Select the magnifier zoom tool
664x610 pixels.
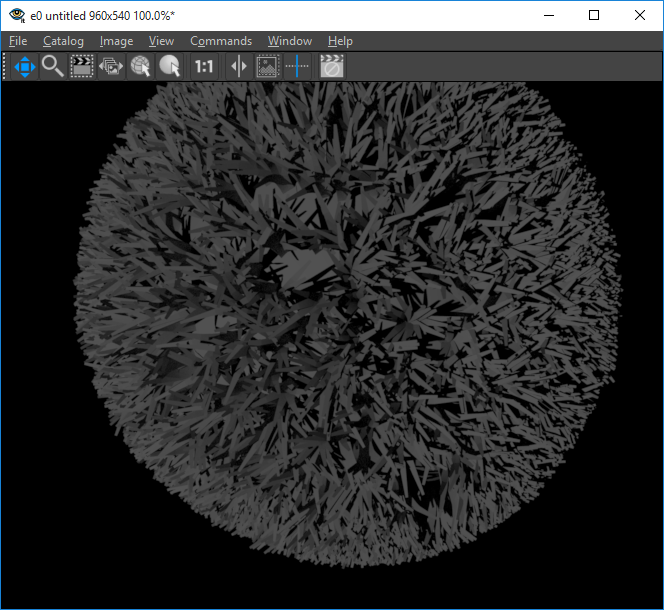tap(52, 67)
